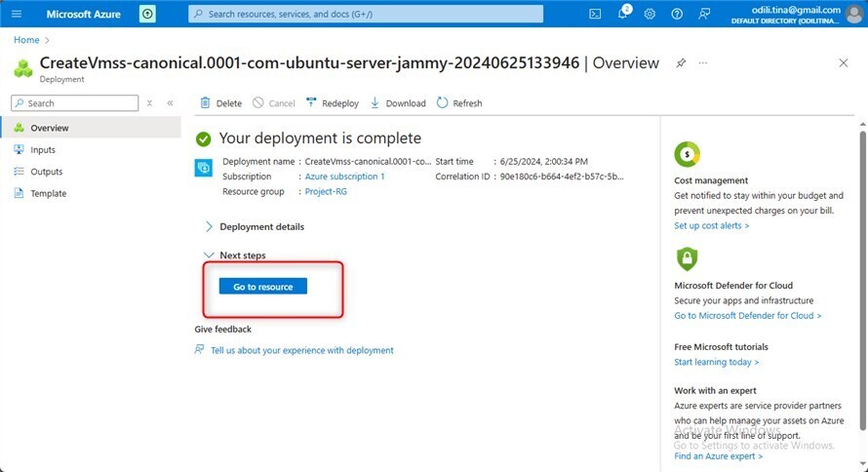Click Cancel in the toolbar
868x472 pixels.
[274, 103]
